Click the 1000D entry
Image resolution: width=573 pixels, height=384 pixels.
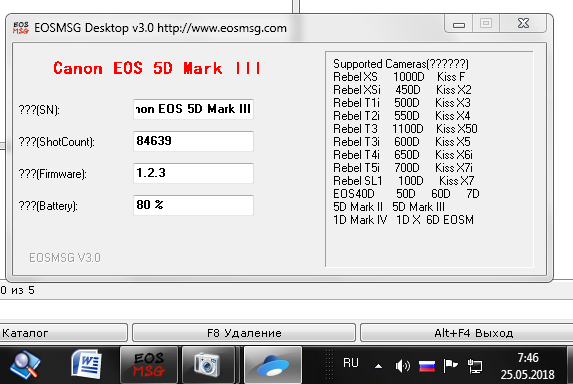(409, 77)
